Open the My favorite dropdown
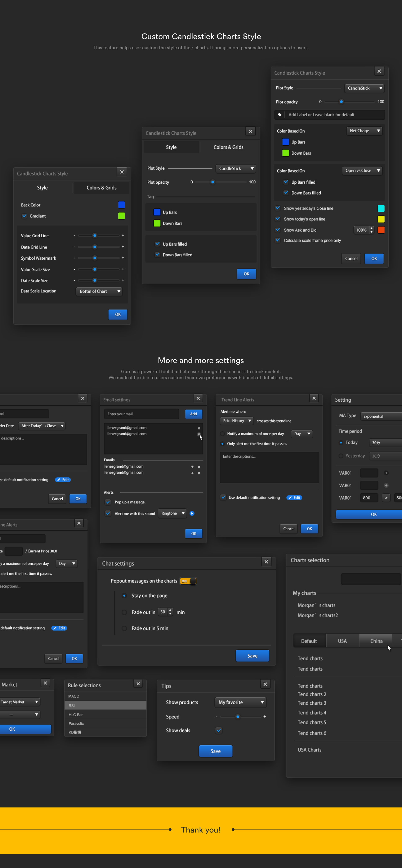 pyautogui.click(x=240, y=702)
